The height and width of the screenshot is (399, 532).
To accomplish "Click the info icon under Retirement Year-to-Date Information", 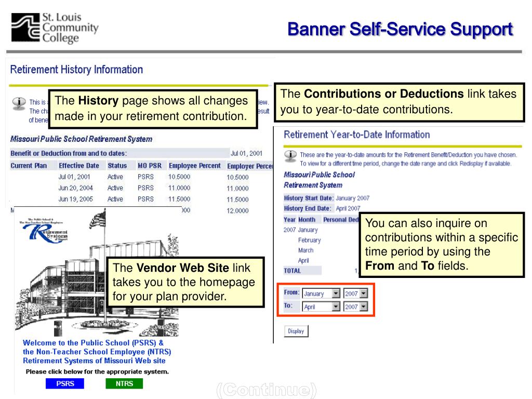I will click(x=290, y=156).
